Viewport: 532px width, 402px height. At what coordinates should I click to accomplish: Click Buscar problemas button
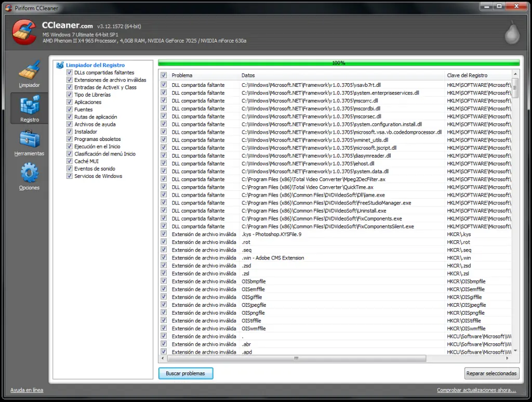pyautogui.click(x=185, y=373)
